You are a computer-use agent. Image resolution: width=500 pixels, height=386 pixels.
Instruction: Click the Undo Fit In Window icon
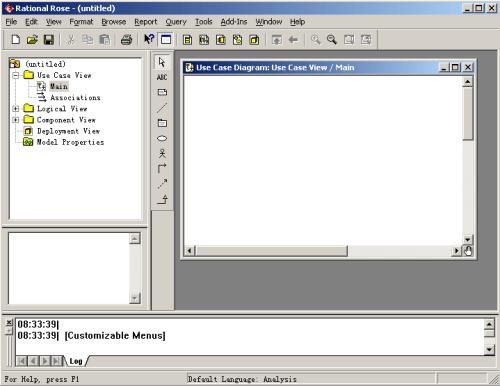pyautogui.click(x=366, y=40)
